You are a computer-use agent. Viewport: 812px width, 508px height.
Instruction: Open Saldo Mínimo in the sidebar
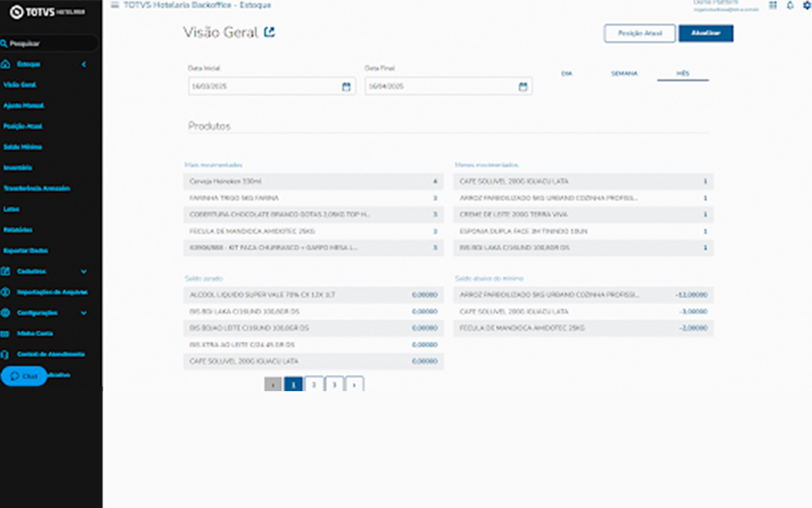[23, 147]
